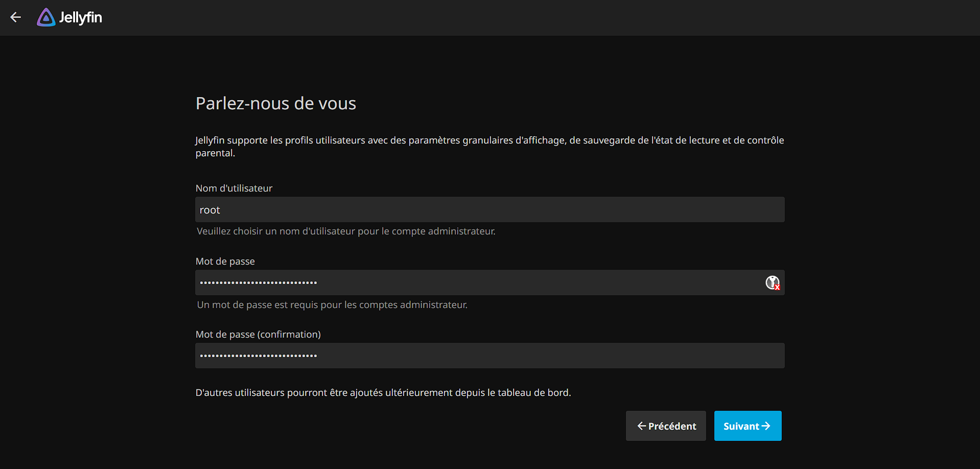Focus the username field containing root
Screen dimensions: 980x469
point(489,210)
